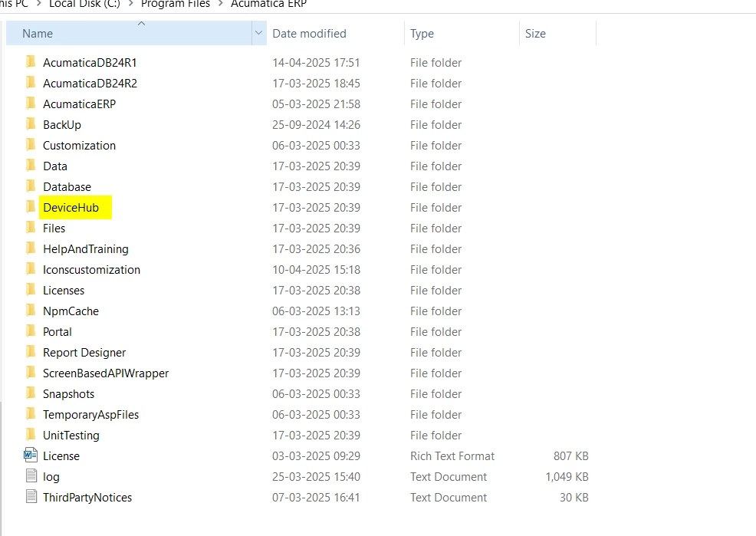Viewport: 756px width, 536px height.
Task: Go to Local Disk (C:) in the breadcrumb
Action: [84, 4]
